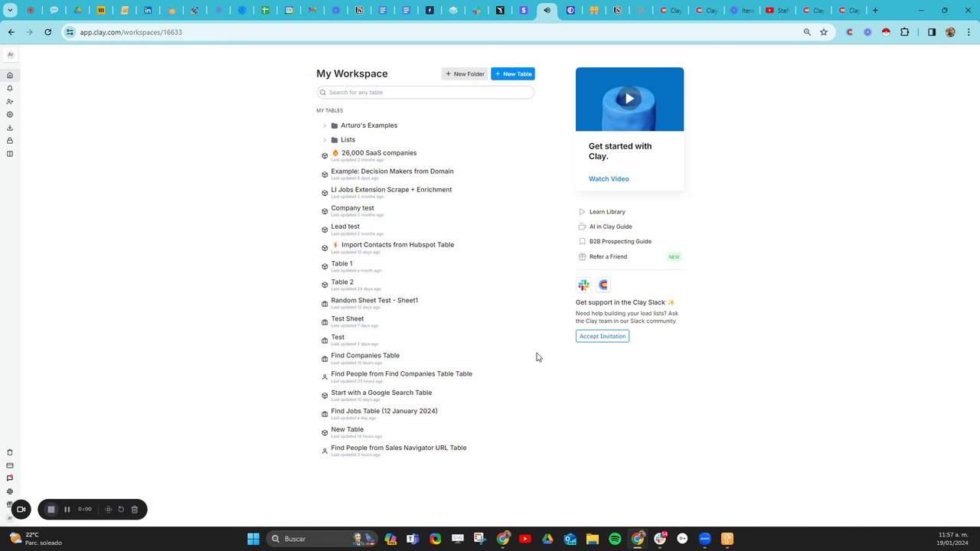Open Lists folder
The width and height of the screenshot is (980, 551).
point(348,140)
